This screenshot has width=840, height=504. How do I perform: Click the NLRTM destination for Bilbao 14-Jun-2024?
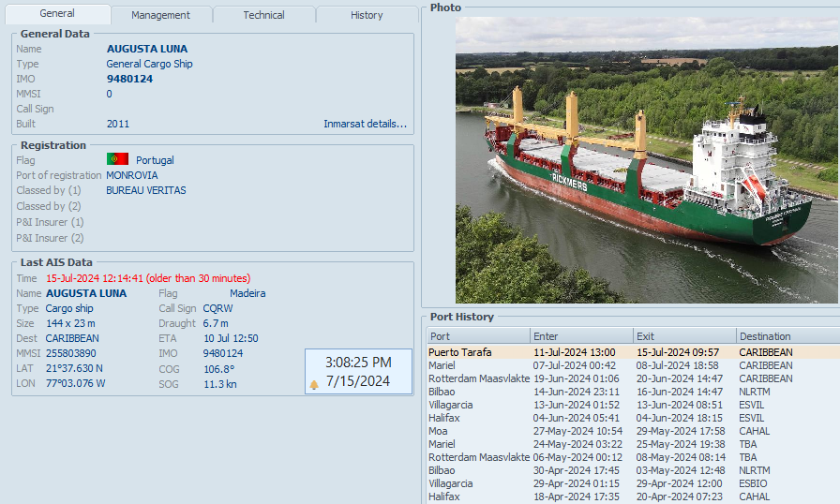point(755,392)
